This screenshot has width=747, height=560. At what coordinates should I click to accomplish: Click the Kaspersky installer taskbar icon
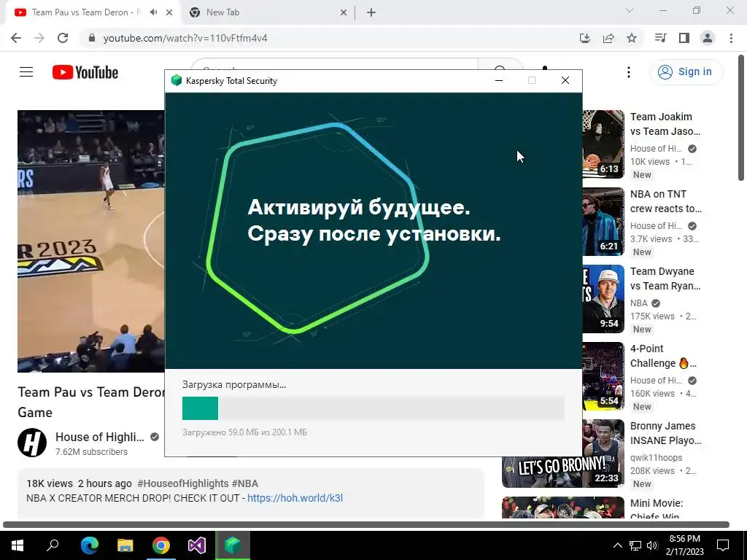tap(233, 545)
